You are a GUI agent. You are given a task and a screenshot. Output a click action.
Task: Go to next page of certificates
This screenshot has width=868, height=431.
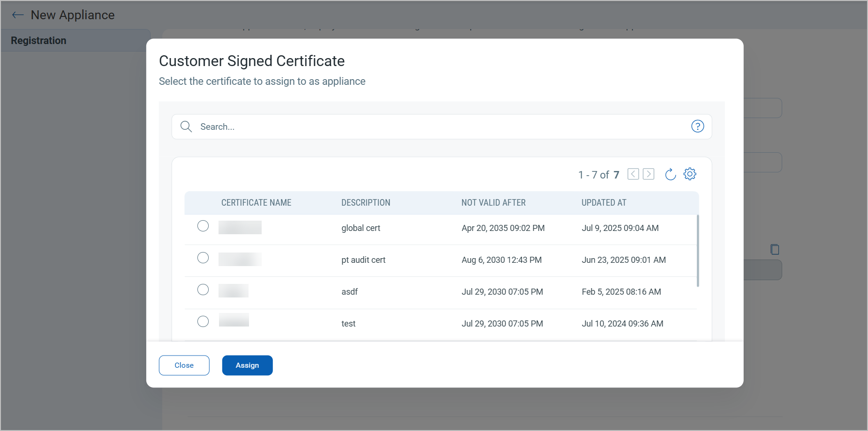click(x=649, y=174)
